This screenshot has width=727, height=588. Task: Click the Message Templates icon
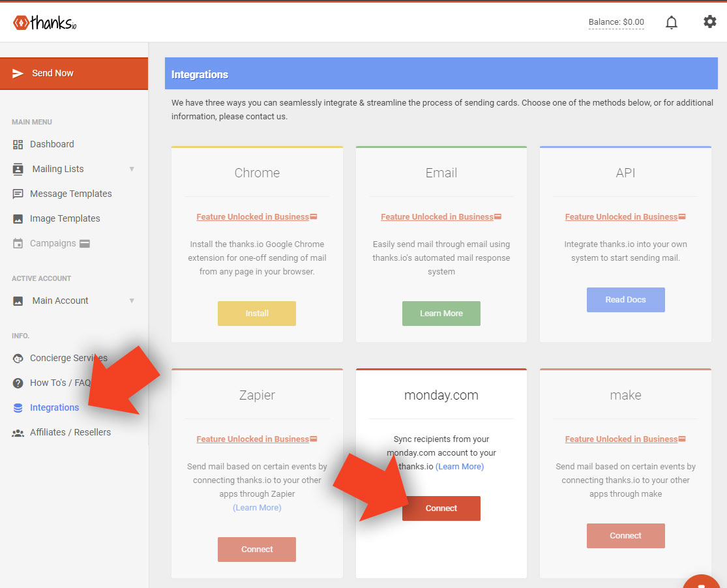click(x=18, y=194)
